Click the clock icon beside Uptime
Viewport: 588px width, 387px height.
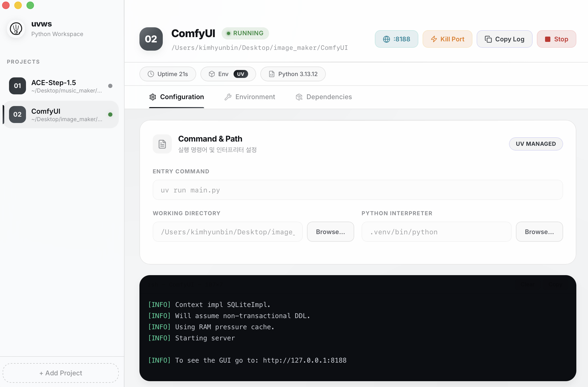(x=151, y=74)
